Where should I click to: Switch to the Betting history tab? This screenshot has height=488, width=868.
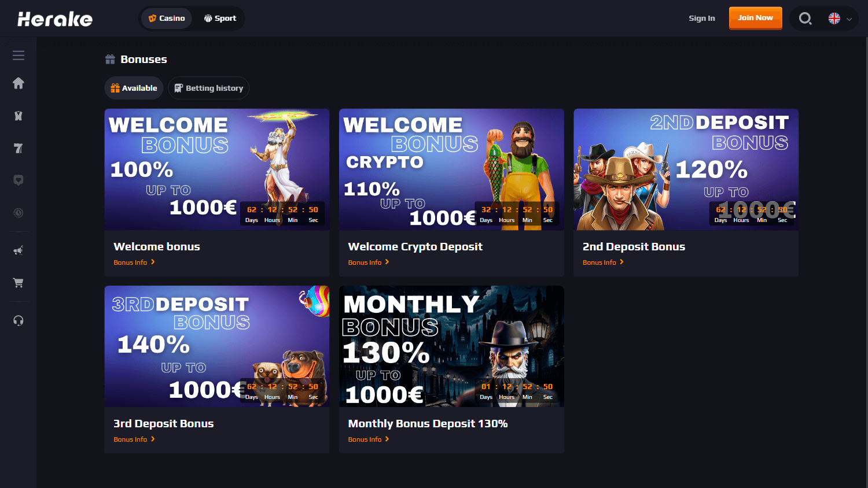coord(208,88)
